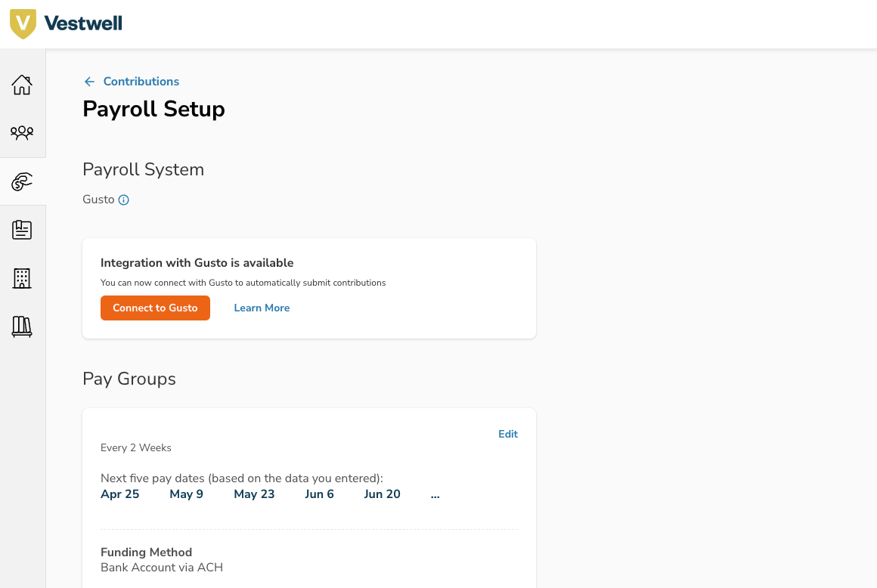Click the Pay Groups section heading

129,379
